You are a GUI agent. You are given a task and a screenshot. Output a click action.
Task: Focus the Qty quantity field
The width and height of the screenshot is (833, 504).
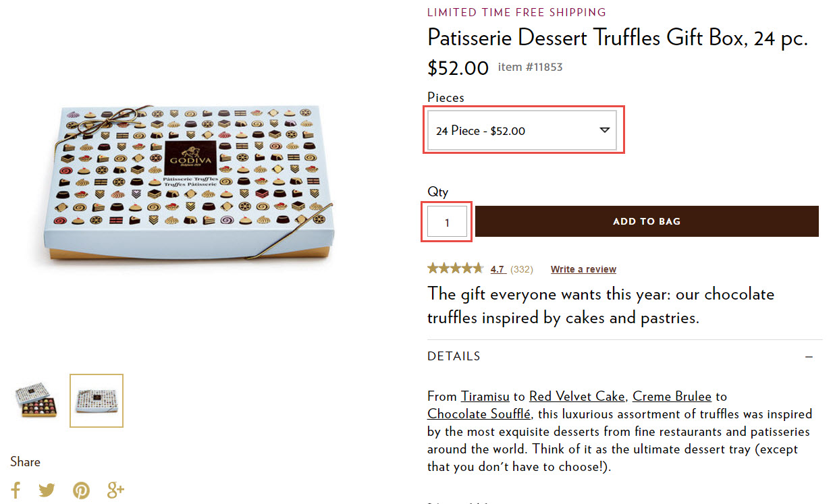coord(447,222)
